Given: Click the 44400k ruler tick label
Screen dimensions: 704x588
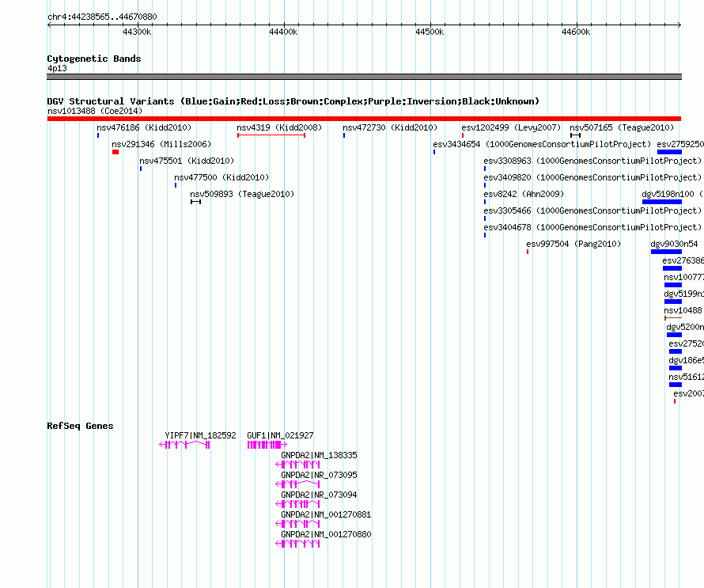Looking at the screenshot, I should coord(283,32).
